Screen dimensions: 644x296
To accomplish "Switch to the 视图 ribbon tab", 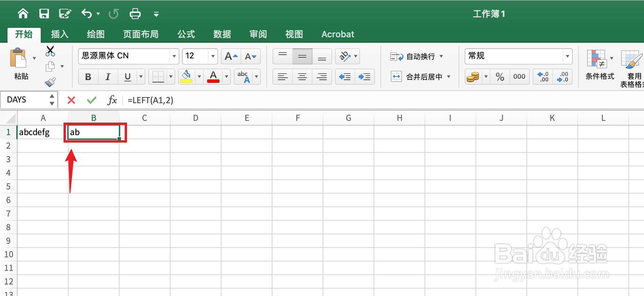I will point(294,34).
